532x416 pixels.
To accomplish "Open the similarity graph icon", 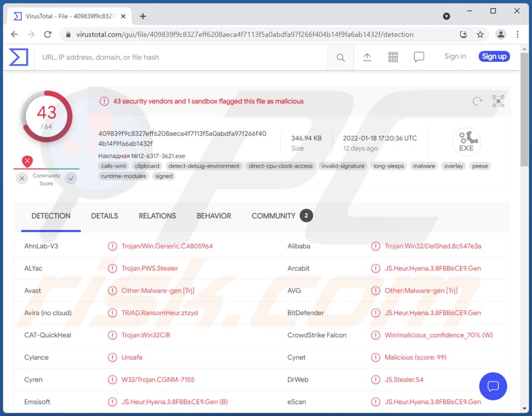I will 498,101.
